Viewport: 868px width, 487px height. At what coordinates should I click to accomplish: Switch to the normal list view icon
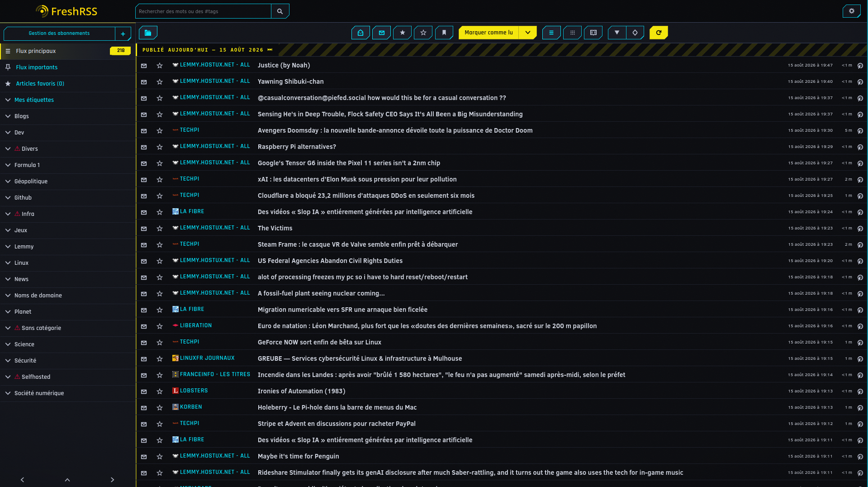[x=551, y=33]
